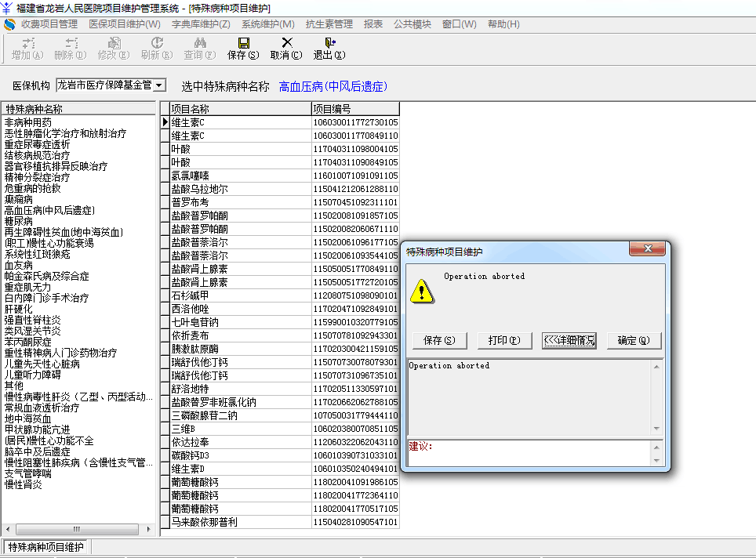Screen dimensions: 756x558
Task: Open the 公共模块 menu
Action: (x=413, y=24)
